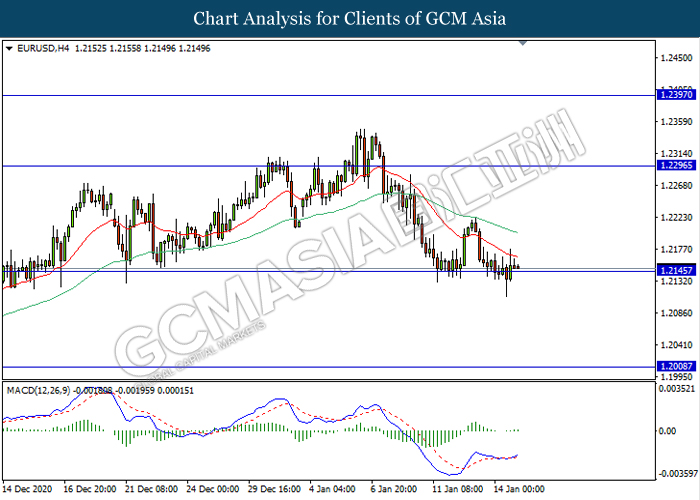Click the 16 Dec 20:00 time label
Viewport: 700px width, 500px height.
click(90, 489)
